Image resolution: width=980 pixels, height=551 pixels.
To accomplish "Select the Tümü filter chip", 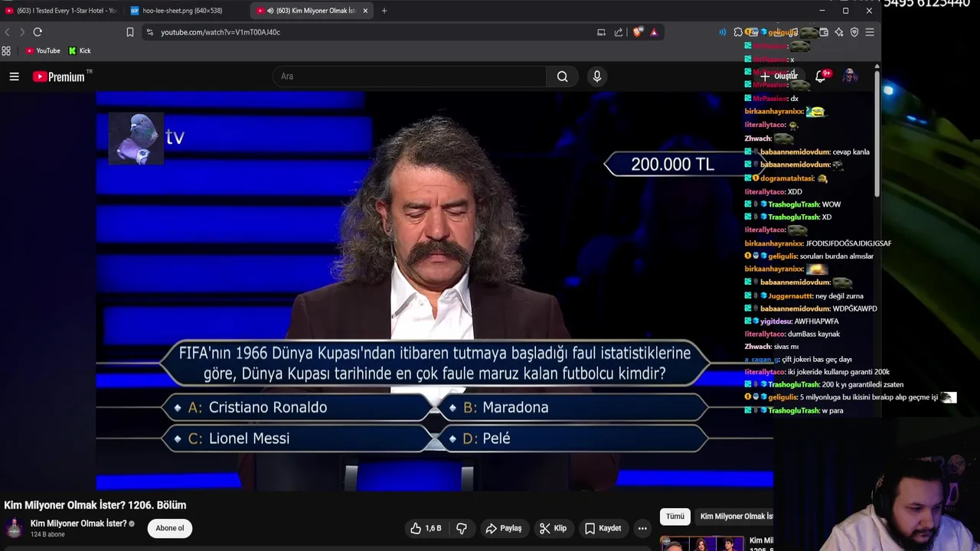I will pos(675,517).
